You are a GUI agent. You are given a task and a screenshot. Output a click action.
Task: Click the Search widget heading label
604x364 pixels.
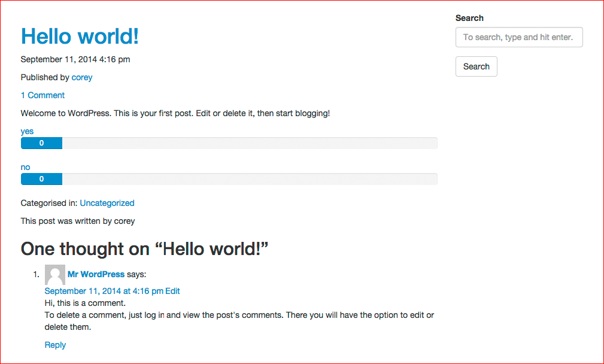point(469,18)
